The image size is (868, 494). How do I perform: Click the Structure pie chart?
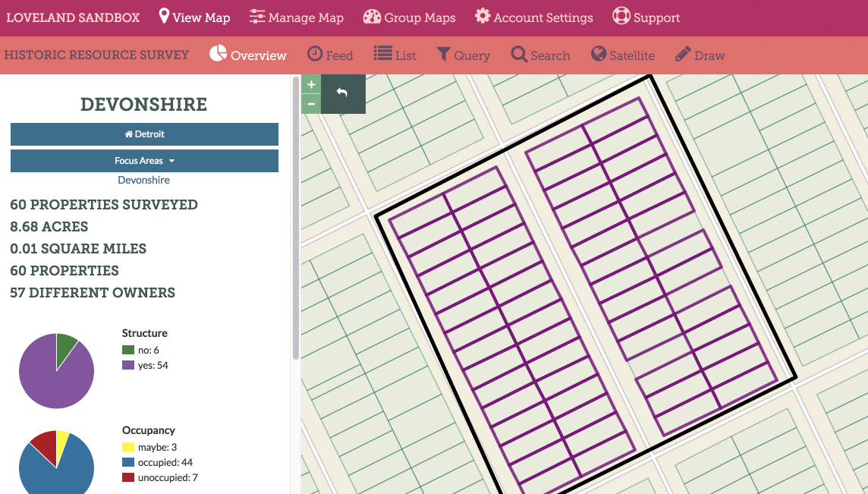tap(56, 371)
